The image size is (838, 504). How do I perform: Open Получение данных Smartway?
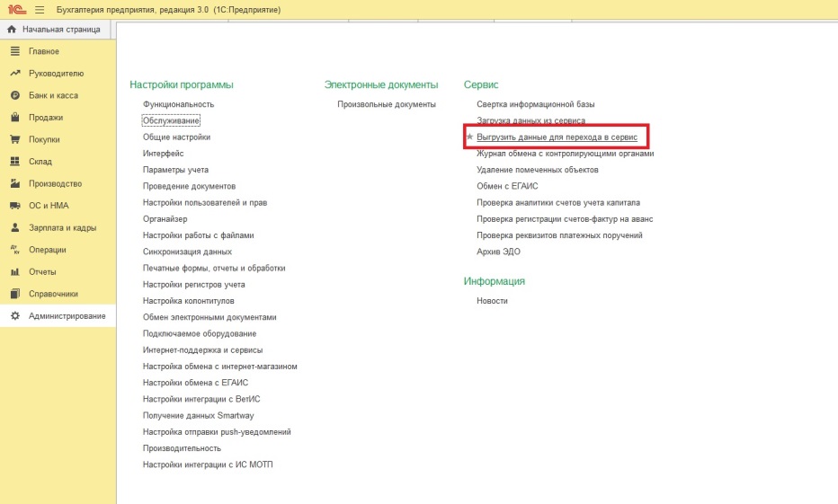[199, 415]
